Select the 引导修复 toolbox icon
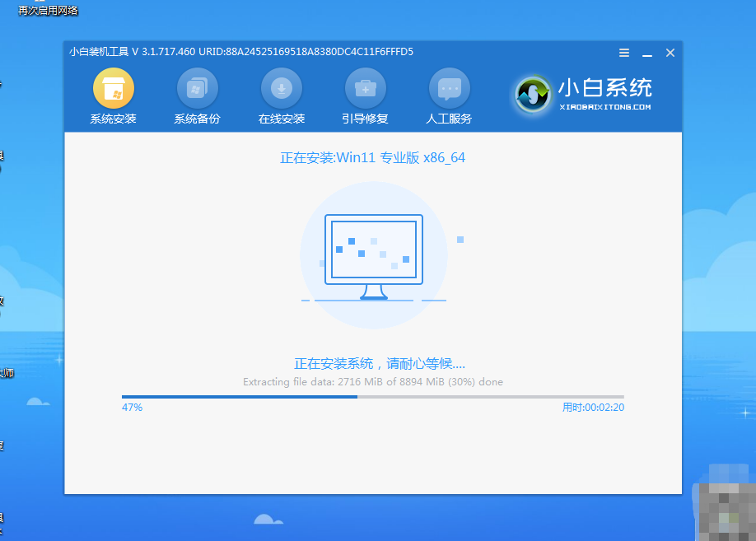Image resolution: width=756 pixels, height=541 pixels. (365, 88)
